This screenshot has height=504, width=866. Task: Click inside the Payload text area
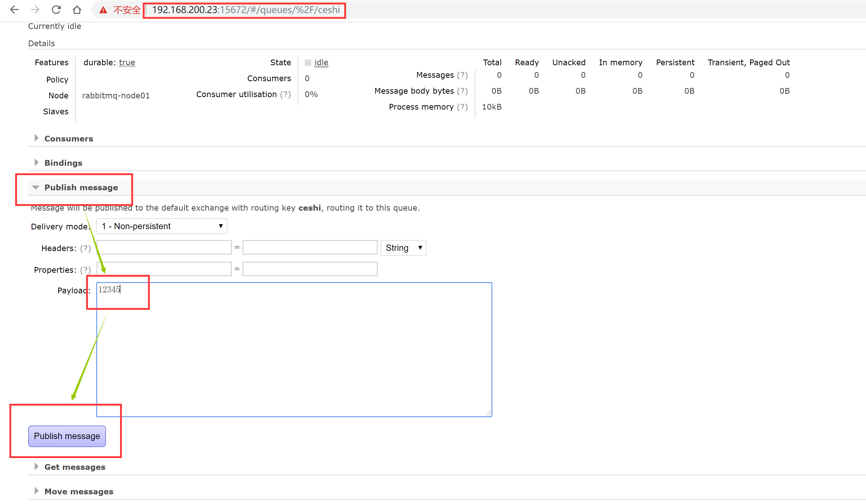click(x=294, y=349)
